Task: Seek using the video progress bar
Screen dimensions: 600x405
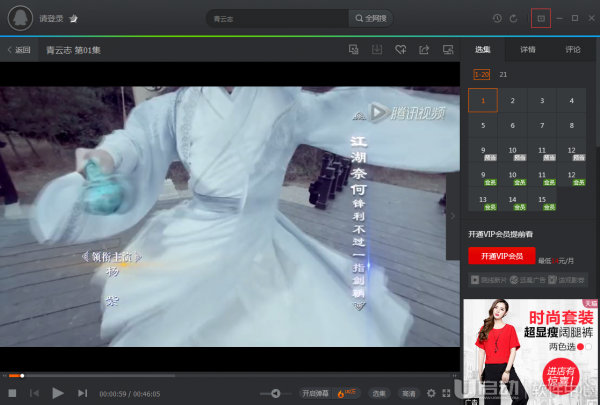Action: pyautogui.click(x=230, y=376)
